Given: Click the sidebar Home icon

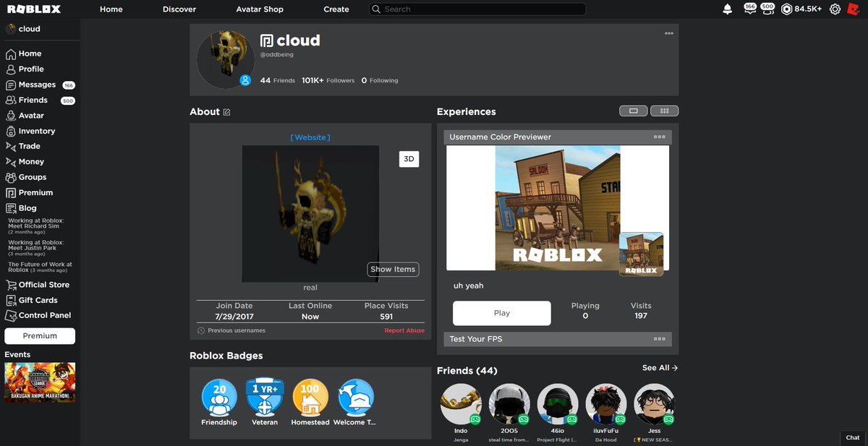Looking at the screenshot, I should click(x=11, y=53).
